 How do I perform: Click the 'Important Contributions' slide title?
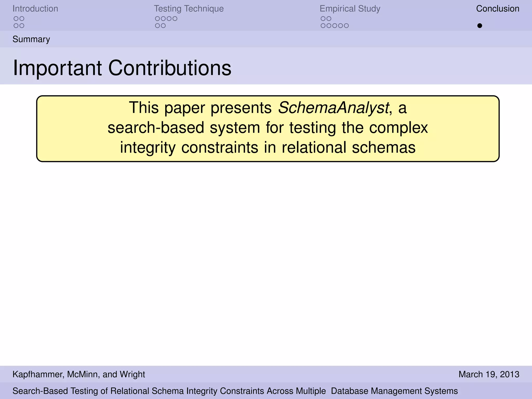pos(122,68)
